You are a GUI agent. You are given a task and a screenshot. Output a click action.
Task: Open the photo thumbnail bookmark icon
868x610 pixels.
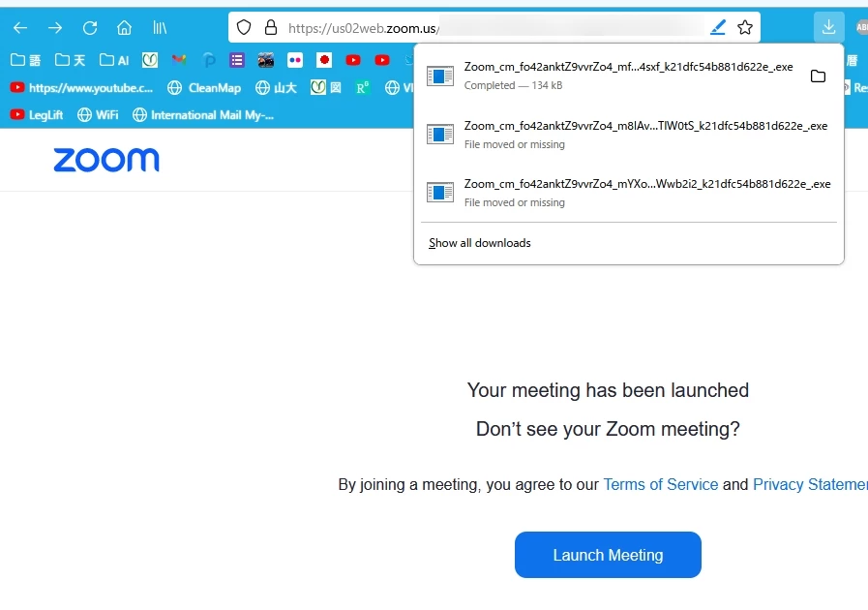click(x=266, y=60)
